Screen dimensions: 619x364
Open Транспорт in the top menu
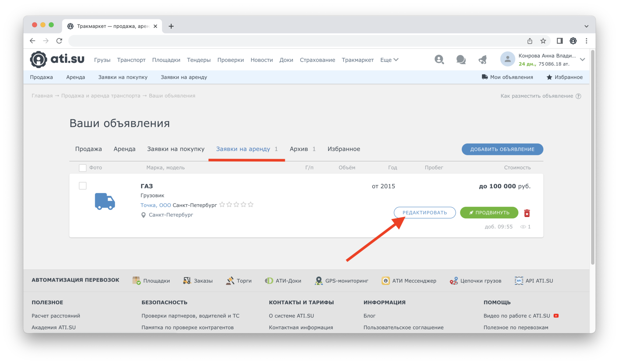(x=131, y=60)
